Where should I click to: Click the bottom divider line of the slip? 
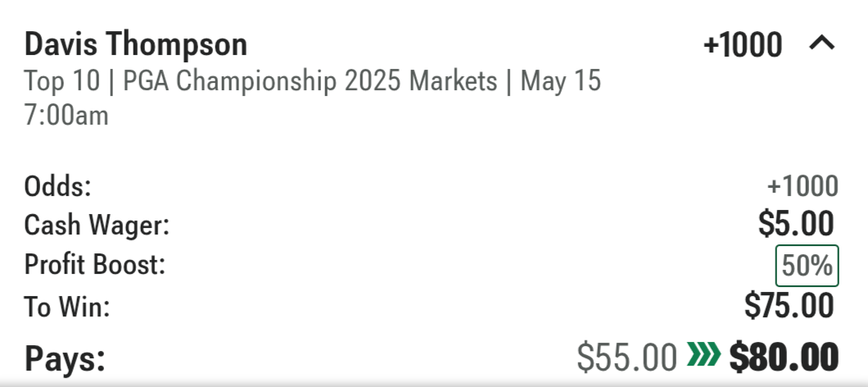coord(434,382)
